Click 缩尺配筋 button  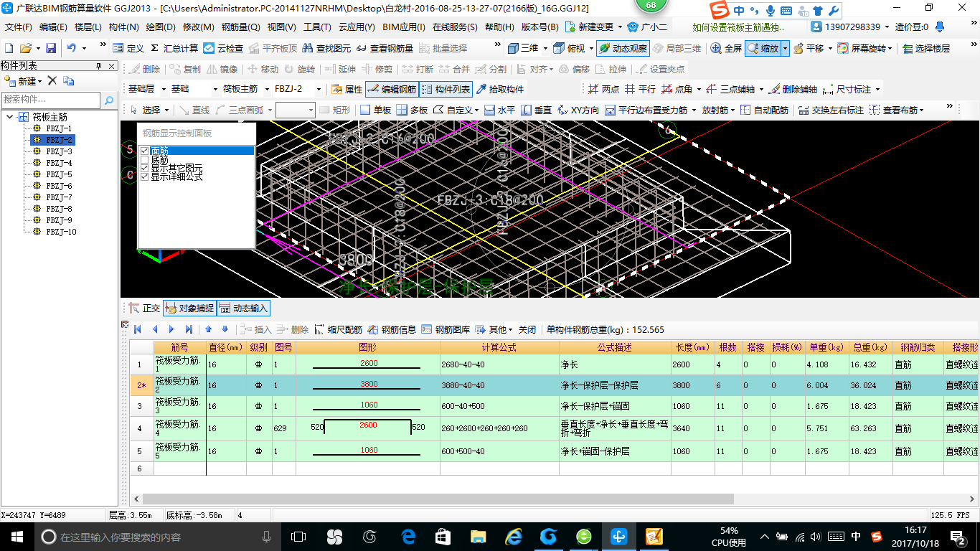click(x=338, y=329)
